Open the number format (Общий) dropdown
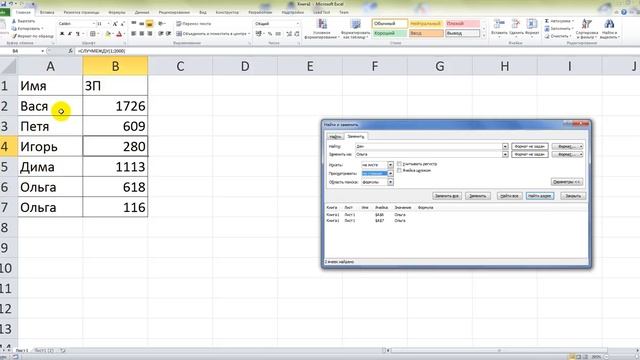This screenshot has width=640, height=360. 297,24
